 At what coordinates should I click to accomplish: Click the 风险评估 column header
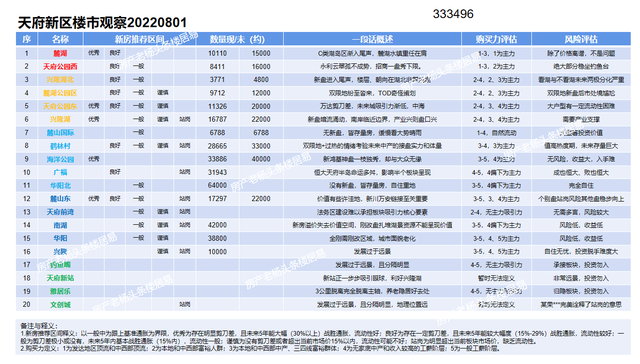581,39
